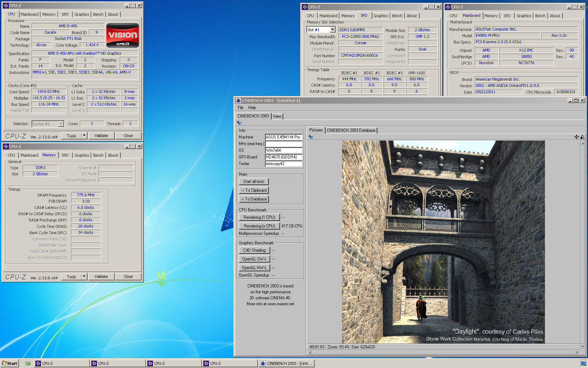This screenshot has height=368, width=588.
Task: Click the title bar icon of the CPU-Z Memory window
Action: click(x=6, y=146)
